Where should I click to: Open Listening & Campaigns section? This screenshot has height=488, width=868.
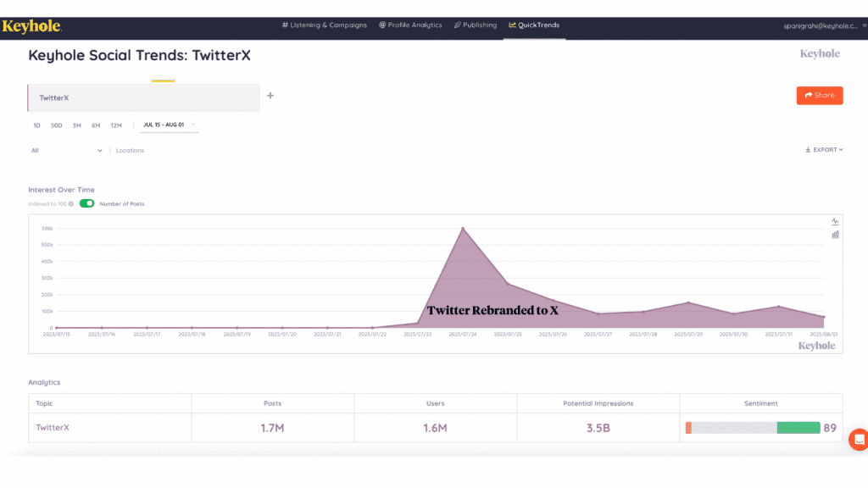[325, 25]
